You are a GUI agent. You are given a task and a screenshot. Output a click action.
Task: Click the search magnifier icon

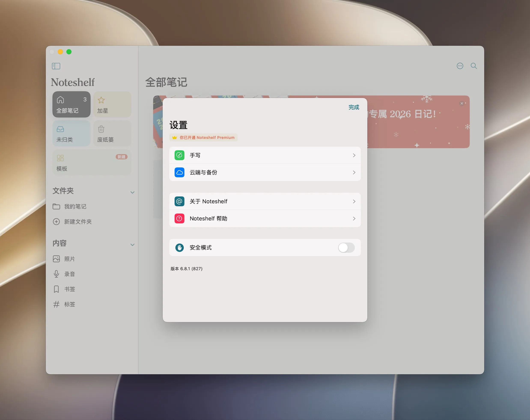pos(474,66)
